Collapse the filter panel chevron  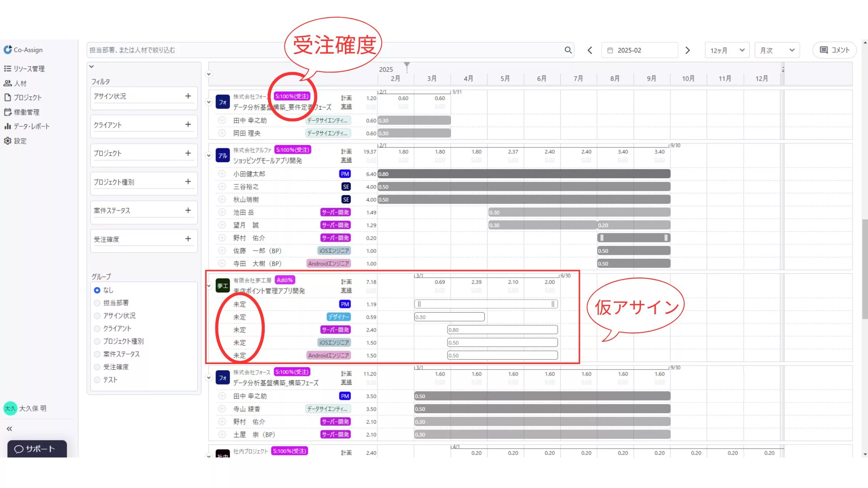click(x=91, y=67)
